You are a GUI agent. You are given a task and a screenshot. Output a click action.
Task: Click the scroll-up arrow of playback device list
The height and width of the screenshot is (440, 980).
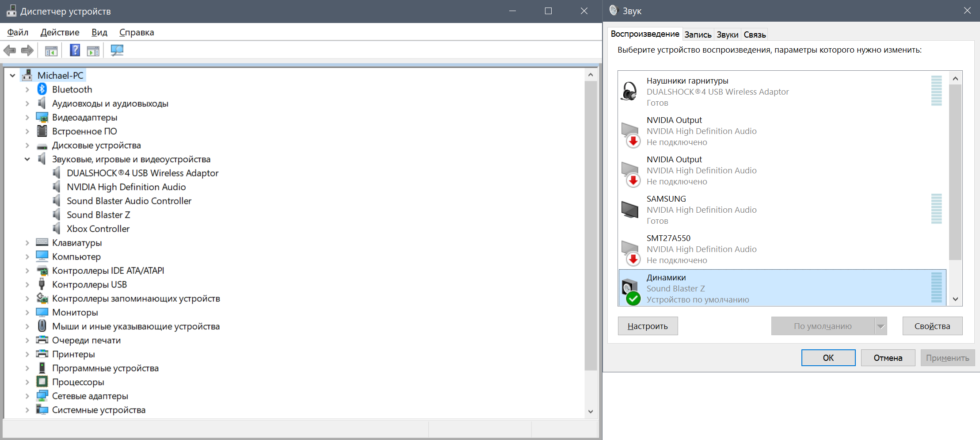[955, 78]
